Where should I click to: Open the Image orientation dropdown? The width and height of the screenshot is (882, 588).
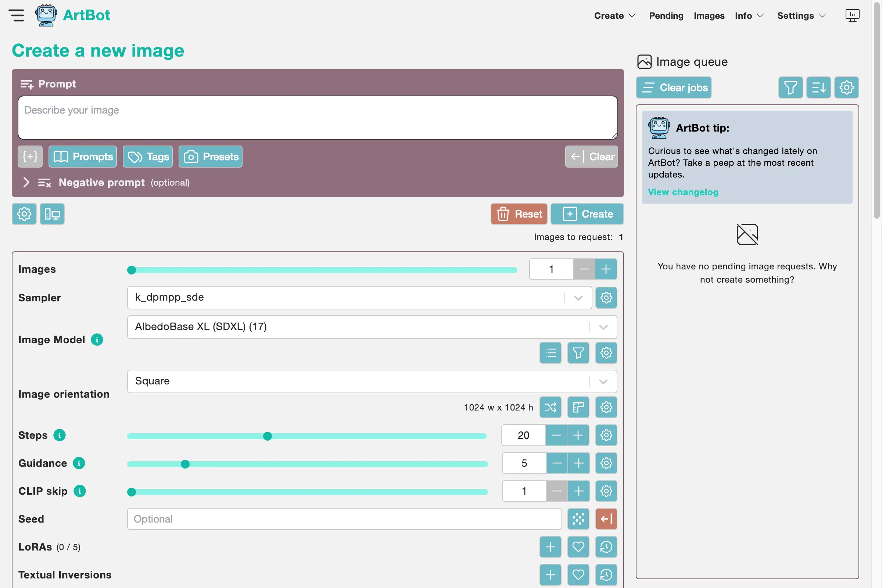coord(371,381)
